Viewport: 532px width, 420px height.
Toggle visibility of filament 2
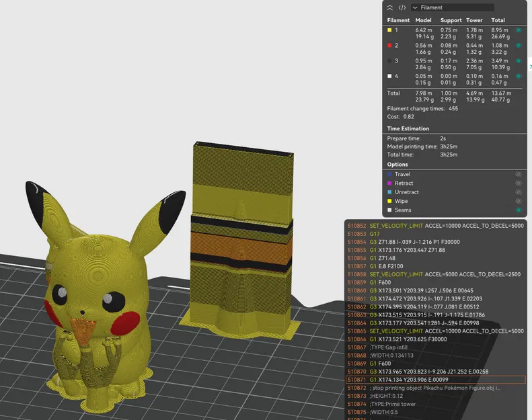pyautogui.click(x=519, y=46)
